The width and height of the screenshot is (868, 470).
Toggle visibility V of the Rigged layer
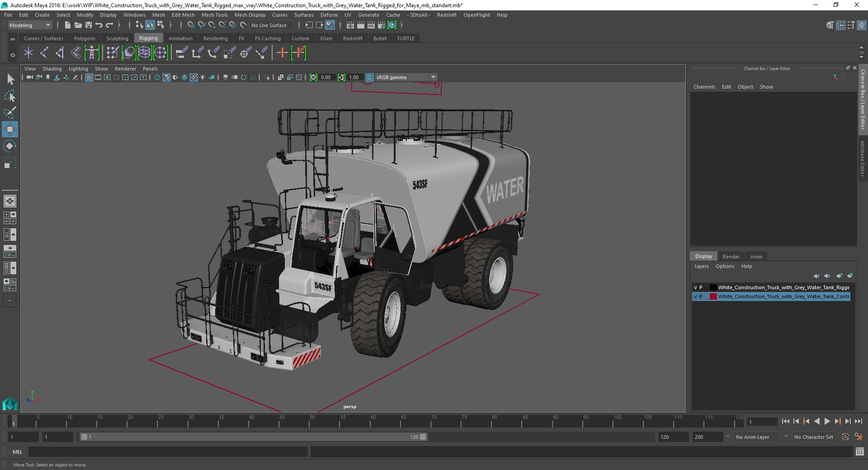pos(695,287)
